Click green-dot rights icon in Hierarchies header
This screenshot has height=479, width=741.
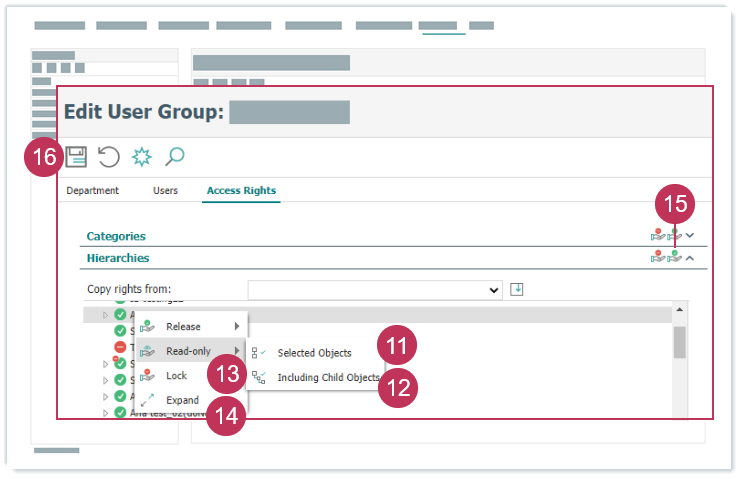tap(674, 258)
